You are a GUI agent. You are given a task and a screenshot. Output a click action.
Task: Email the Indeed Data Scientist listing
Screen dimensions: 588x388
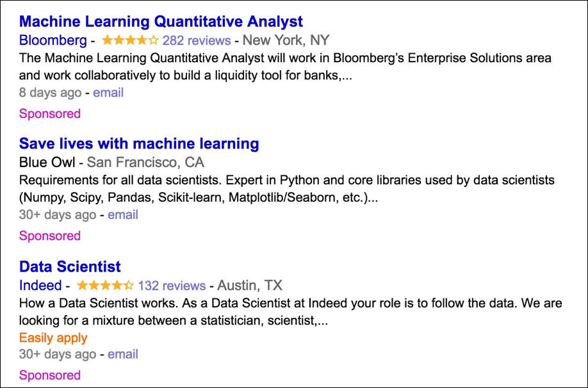pos(122,354)
